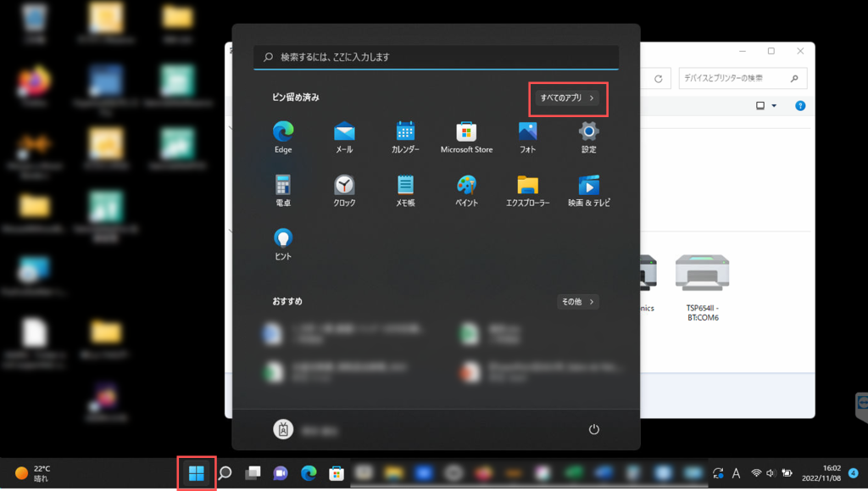868x491 pixels.
Task: Open the ヒント tips app
Action: click(x=283, y=244)
